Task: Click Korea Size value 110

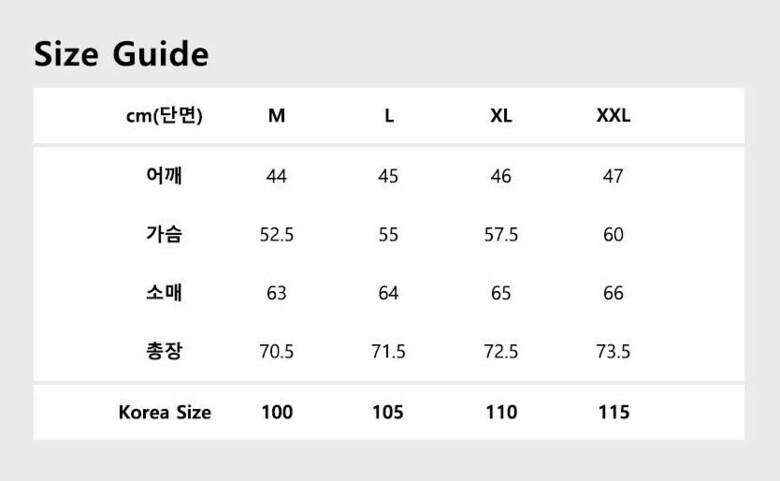Action: pyautogui.click(x=501, y=412)
